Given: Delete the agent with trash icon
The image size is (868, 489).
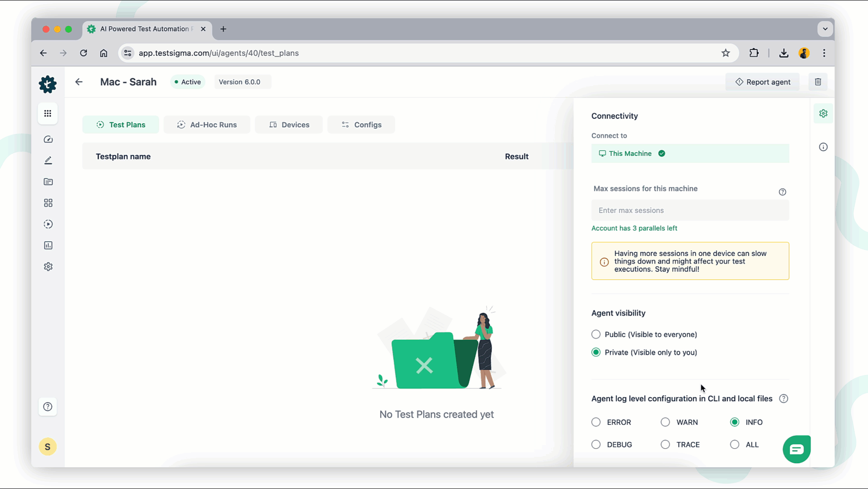Looking at the screenshot, I should (x=818, y=82).
